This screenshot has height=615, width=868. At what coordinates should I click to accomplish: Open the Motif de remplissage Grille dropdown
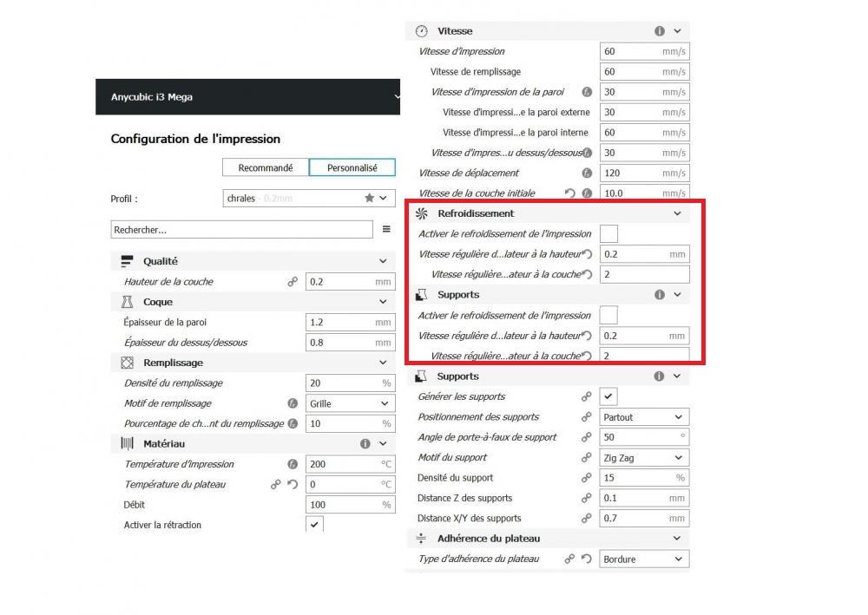tap(351, 403)
